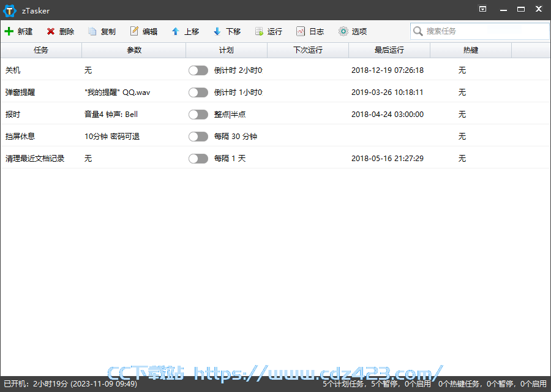This screenshot has width=551, height=392.
Task: Open the 选项 gear icon
Action: point(343,31)
